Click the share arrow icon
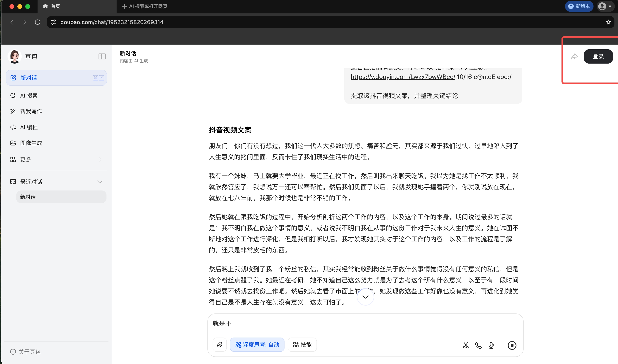 [574, 57]
